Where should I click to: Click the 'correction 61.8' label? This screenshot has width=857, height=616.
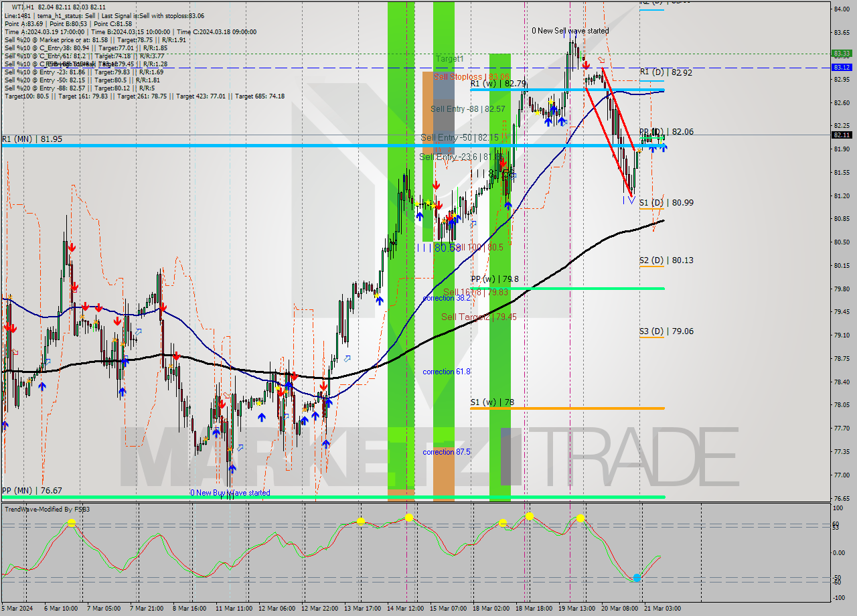(447, 371)
